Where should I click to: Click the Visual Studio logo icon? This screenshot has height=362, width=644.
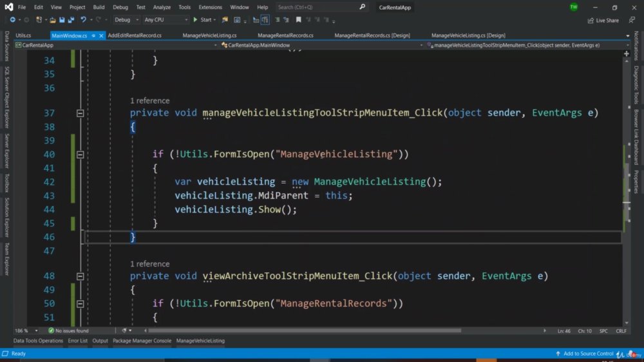[x=8, y=7]
